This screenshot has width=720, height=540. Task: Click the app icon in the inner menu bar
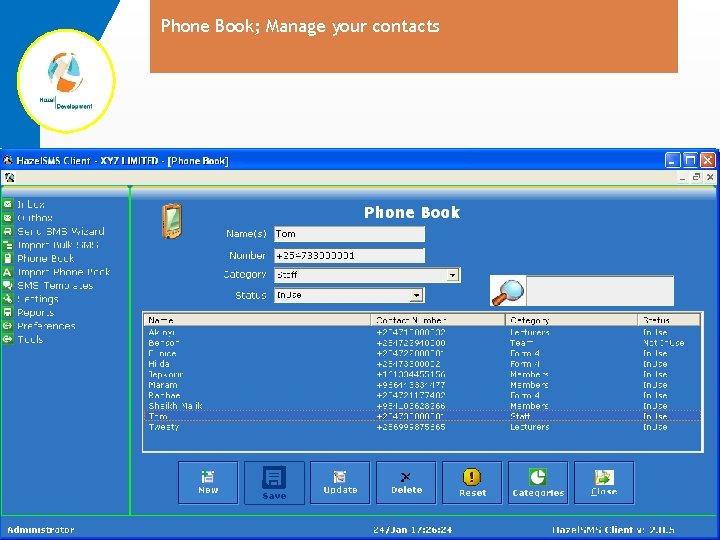(9, 177)
